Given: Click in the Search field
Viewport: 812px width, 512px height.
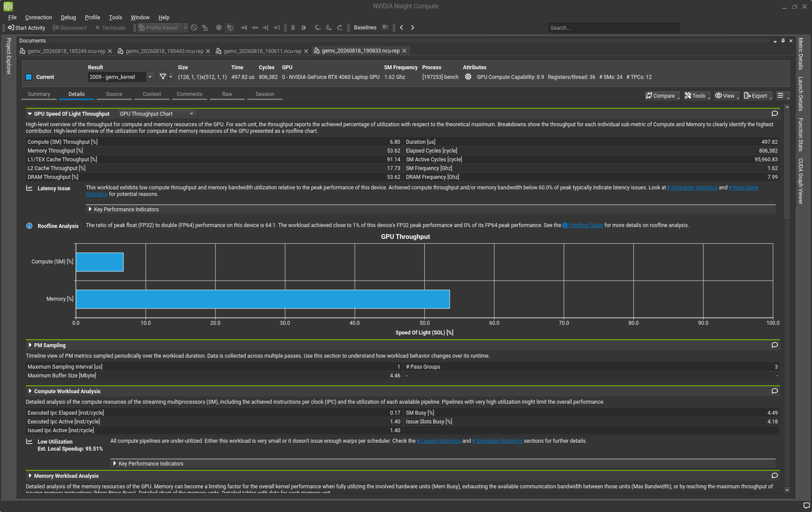Looking at the screenshot, I should coord(613,28).
